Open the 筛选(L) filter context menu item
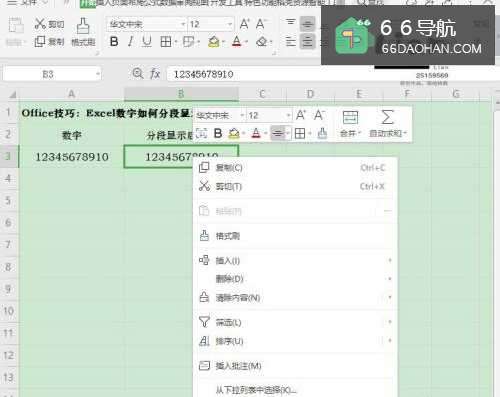This screenshot has width=500, height=397. click(x=295, y=322)
